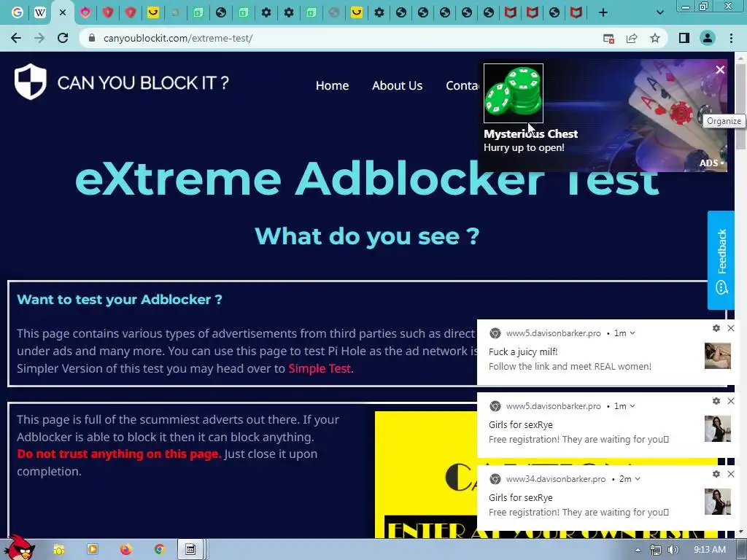Open the Contact menu item

(x=462, y=86)
